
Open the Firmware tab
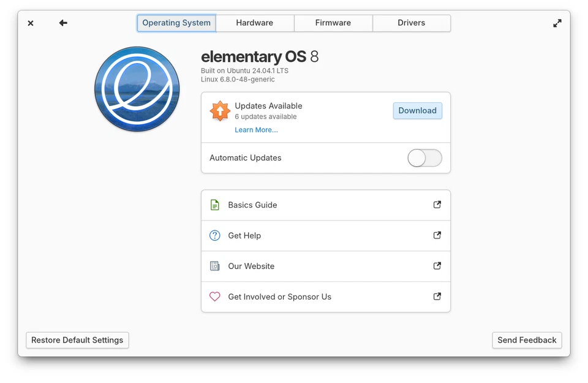coord(333,23)
